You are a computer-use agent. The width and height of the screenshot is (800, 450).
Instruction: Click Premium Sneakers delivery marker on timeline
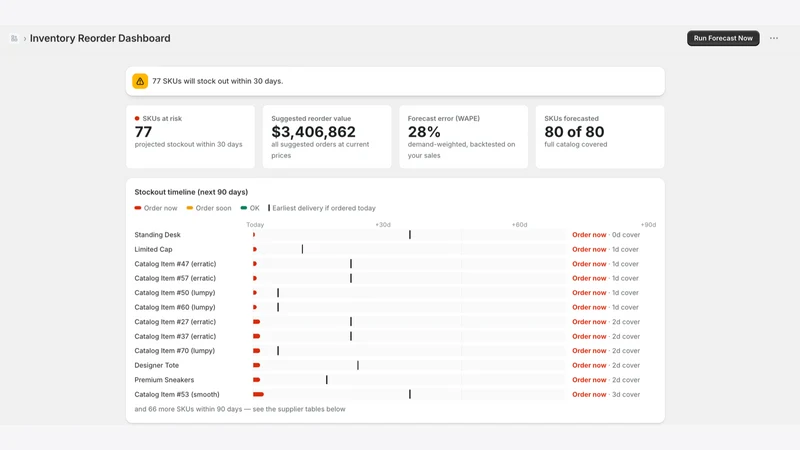coord(327,380)
